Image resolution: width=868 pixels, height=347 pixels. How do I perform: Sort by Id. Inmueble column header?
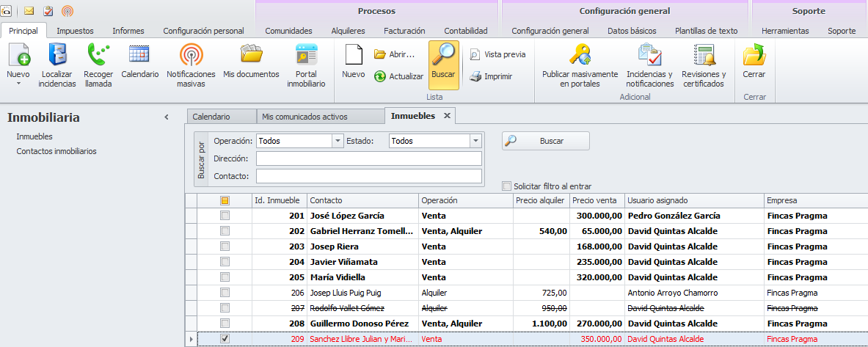280,200
